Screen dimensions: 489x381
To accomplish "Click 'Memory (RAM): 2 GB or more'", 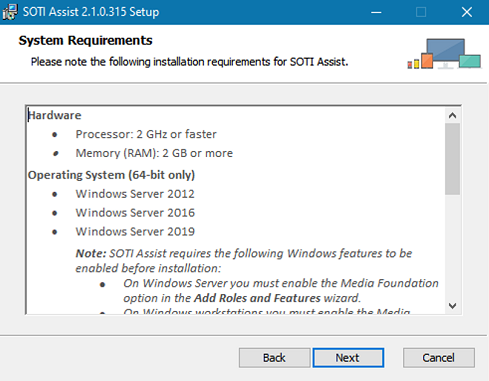I will click(154, 153).
